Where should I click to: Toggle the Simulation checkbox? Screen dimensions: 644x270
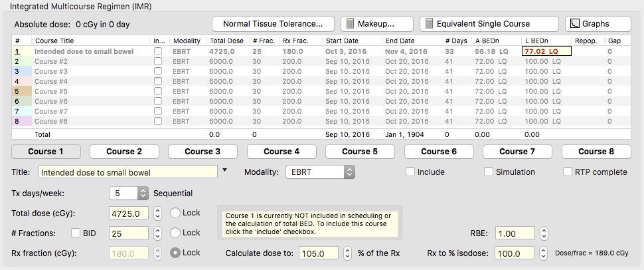(489, 172)
